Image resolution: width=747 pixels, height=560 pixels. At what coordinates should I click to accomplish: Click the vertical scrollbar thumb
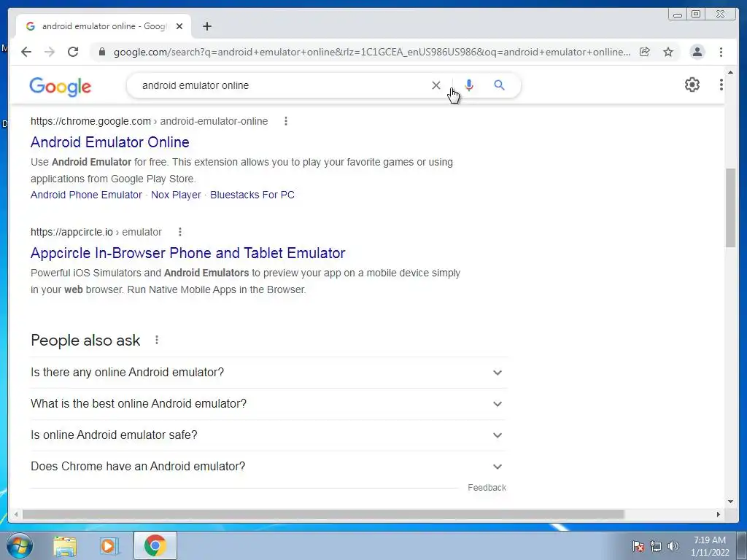point(730,208)
